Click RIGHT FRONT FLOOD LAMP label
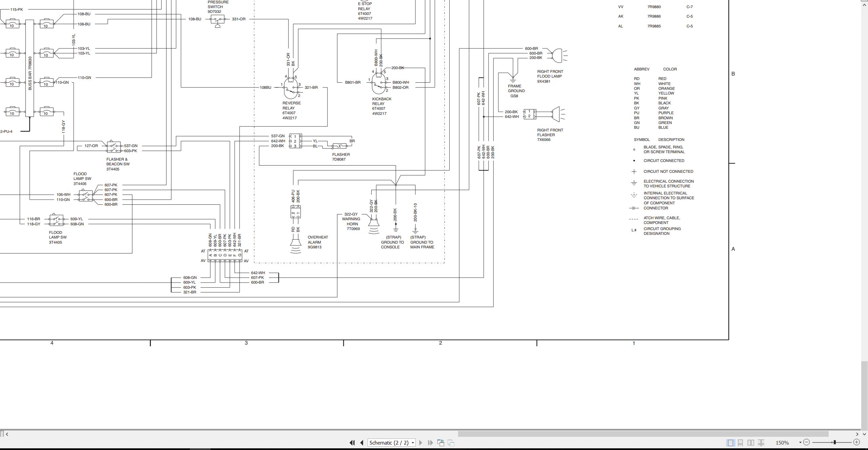Image resolution: width=868 pixels, height=450 pixels. click(550, 74)
